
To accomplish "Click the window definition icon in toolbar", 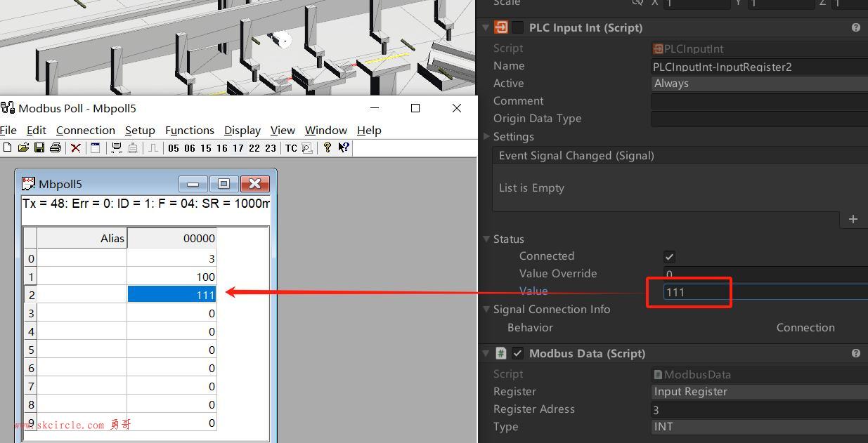I will point(96,147).
